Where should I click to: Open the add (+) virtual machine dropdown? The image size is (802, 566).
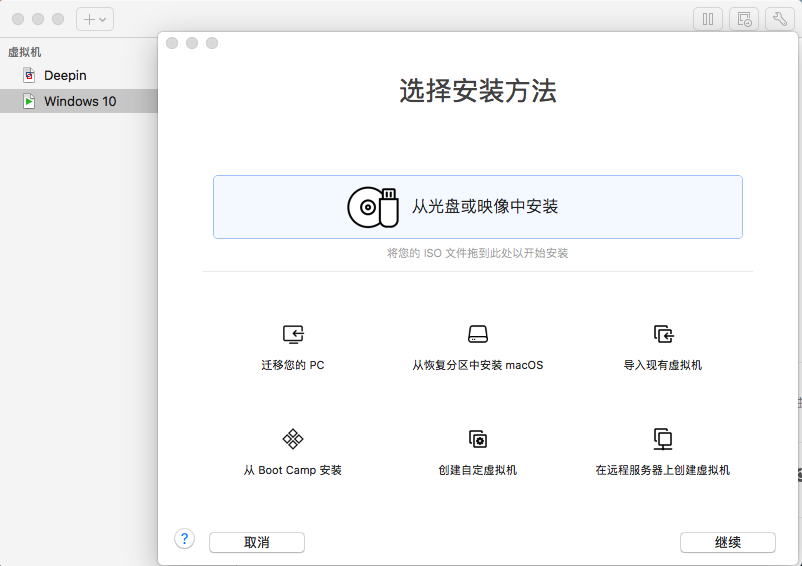(x=95, y=19)
